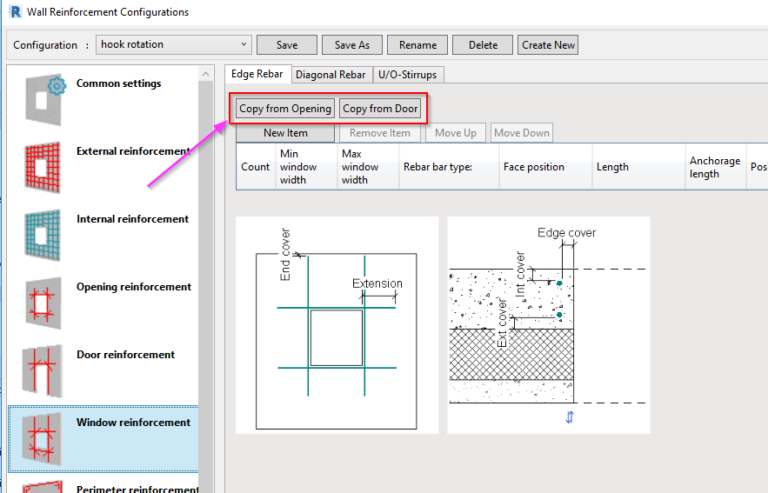
Task: Select Door reinforcement label in sidebar
Action: (125, 354)
